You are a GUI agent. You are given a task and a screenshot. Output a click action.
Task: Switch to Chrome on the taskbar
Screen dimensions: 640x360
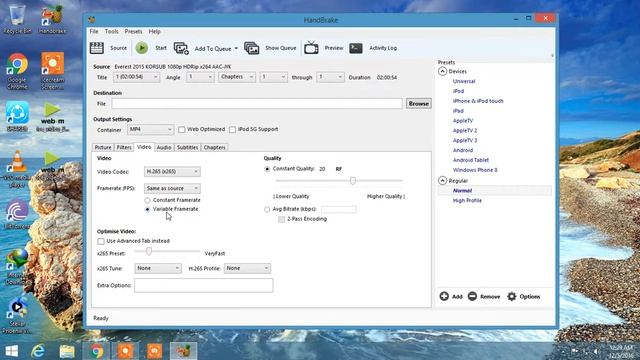[x=96, y=351]
